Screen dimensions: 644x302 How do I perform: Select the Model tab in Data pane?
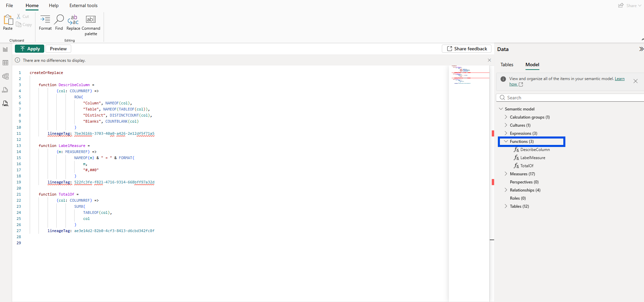point(532,65)
